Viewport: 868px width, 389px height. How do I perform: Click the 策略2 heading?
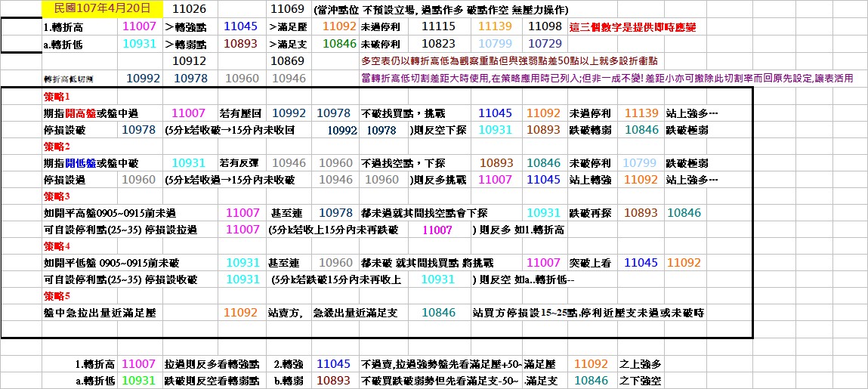click(57, 147)
